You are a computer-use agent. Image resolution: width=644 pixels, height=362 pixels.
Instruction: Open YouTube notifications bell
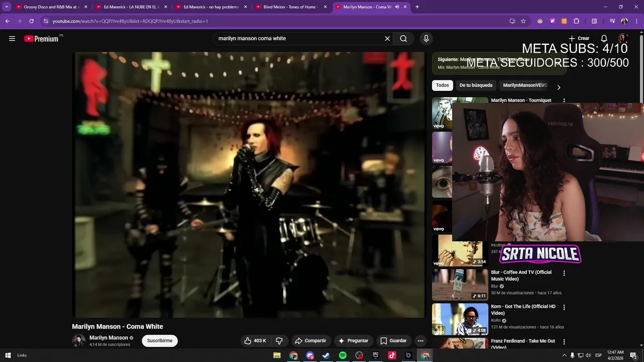604,39
